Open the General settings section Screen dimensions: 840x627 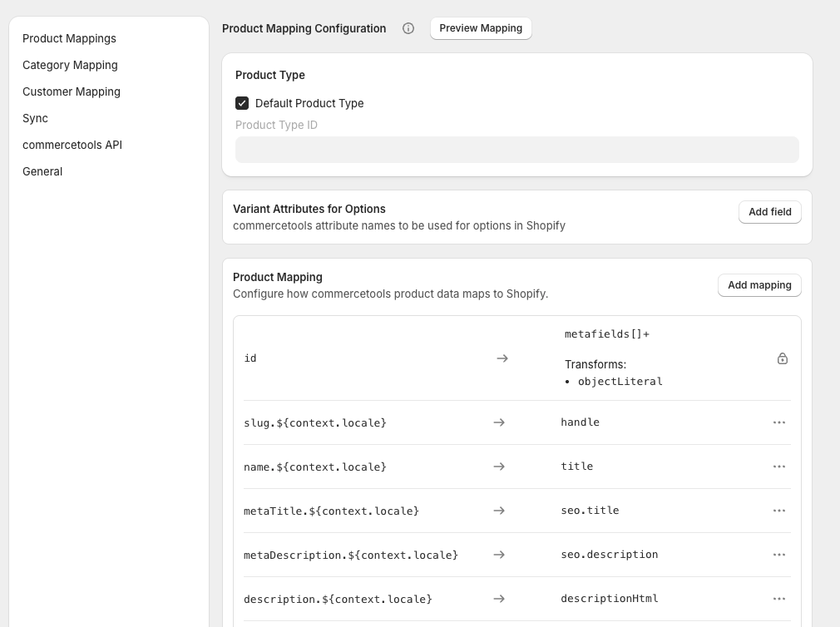tap(42, 171)
